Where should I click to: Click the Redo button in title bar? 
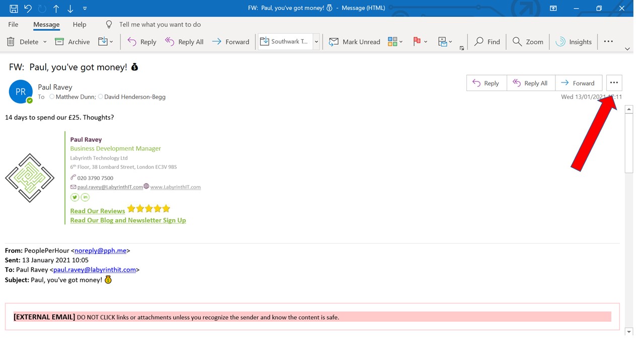tap(42, 9)
